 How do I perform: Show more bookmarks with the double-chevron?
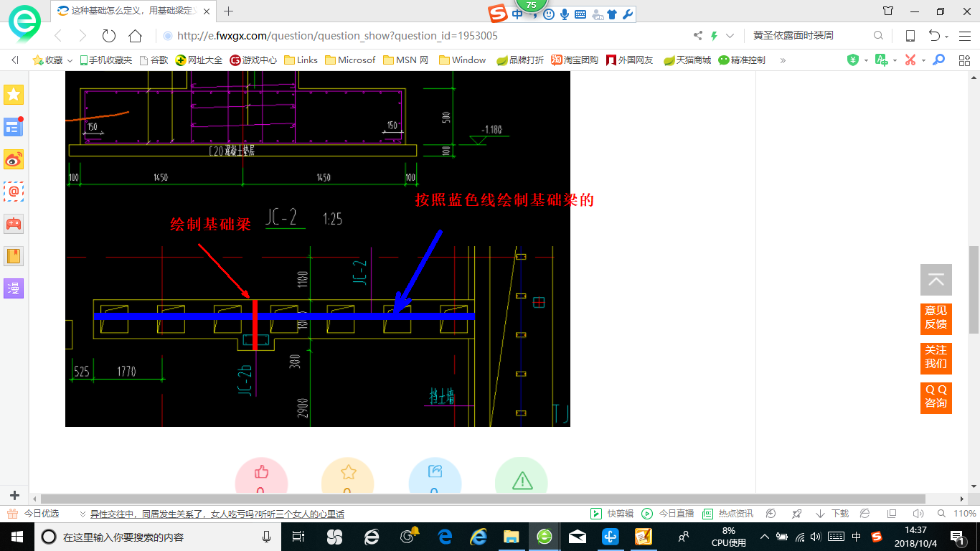(x=781, y=60)
